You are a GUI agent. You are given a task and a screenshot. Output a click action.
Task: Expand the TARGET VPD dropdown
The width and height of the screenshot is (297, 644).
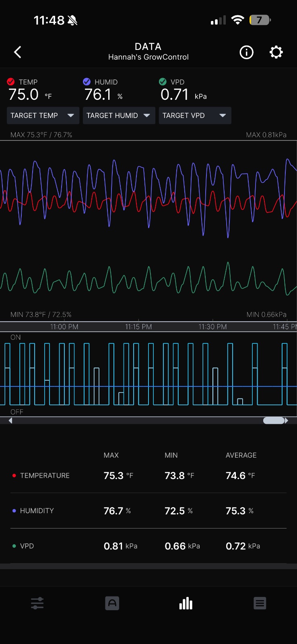click(x=195, y=116)
